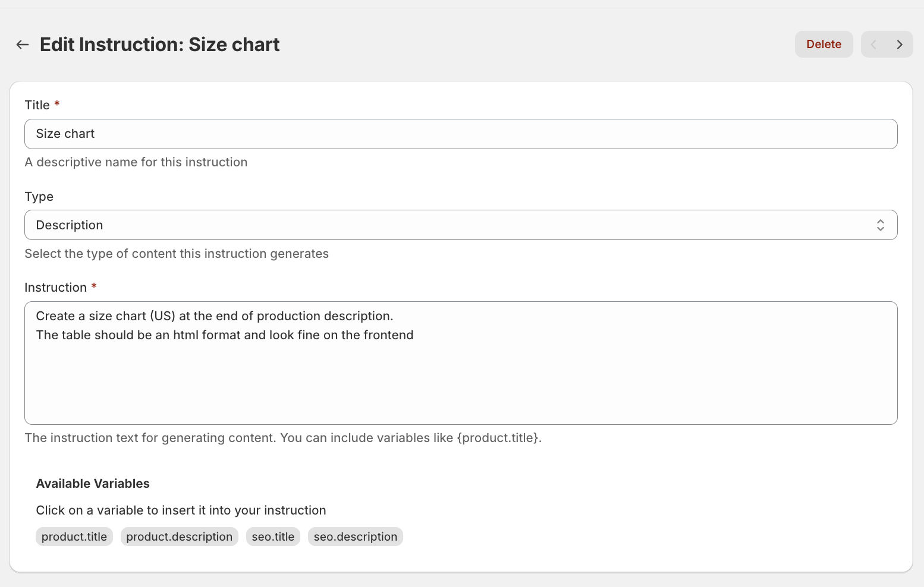Screen dimensions: 924x587
Task: Click the up-down chevron icon in Type field
Action: coord(880,225)
